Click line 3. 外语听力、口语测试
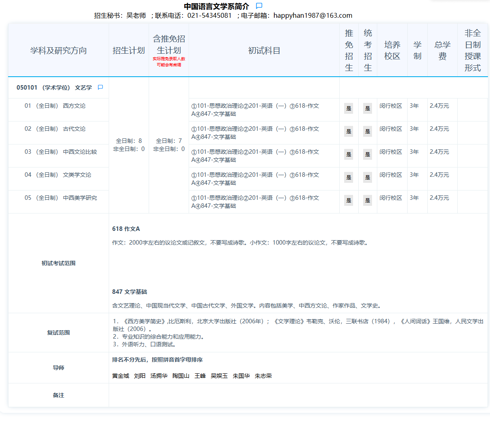Image resolution: width=490 pixels, height=448 pixels. pyautogui.click(x=144, y=344)
